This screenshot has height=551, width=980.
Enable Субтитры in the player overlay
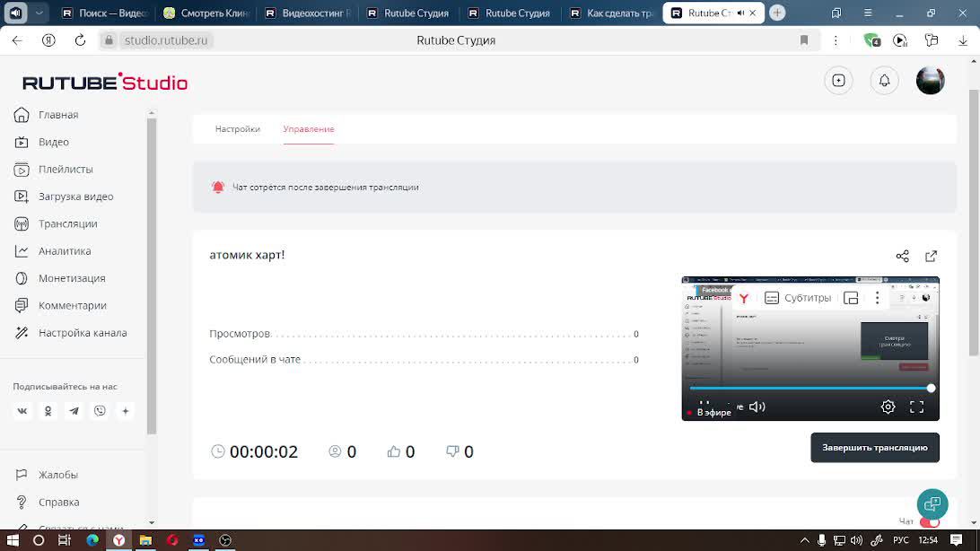pos(798,298)
